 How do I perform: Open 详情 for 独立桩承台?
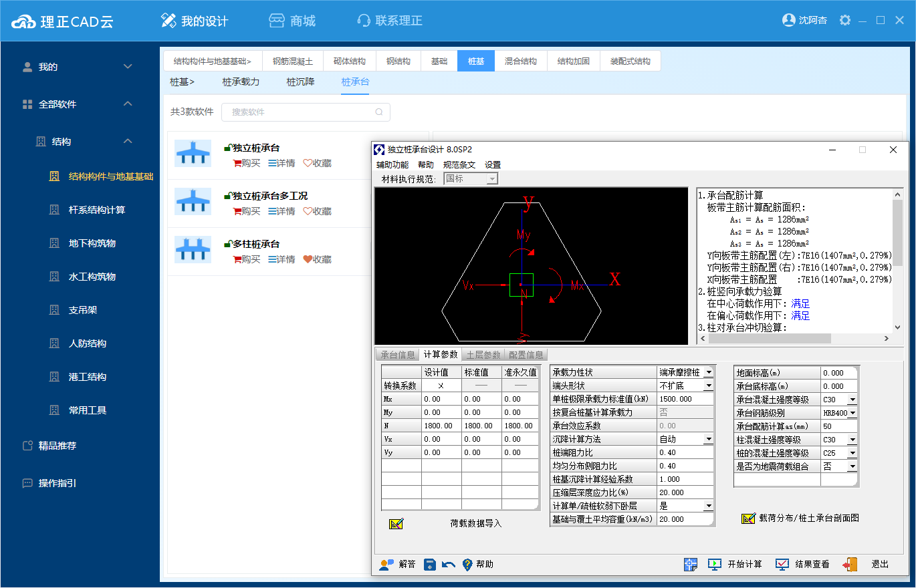click(x=281, y=163)
